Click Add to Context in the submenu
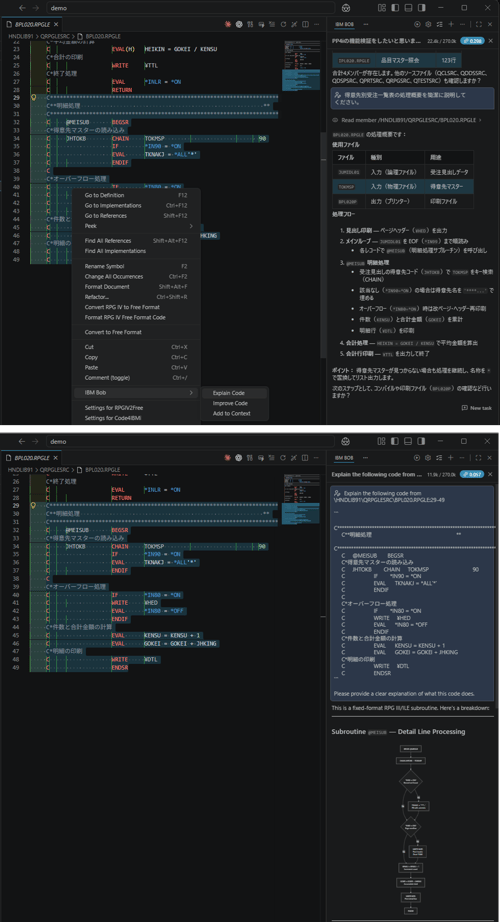 pos(234,413)
